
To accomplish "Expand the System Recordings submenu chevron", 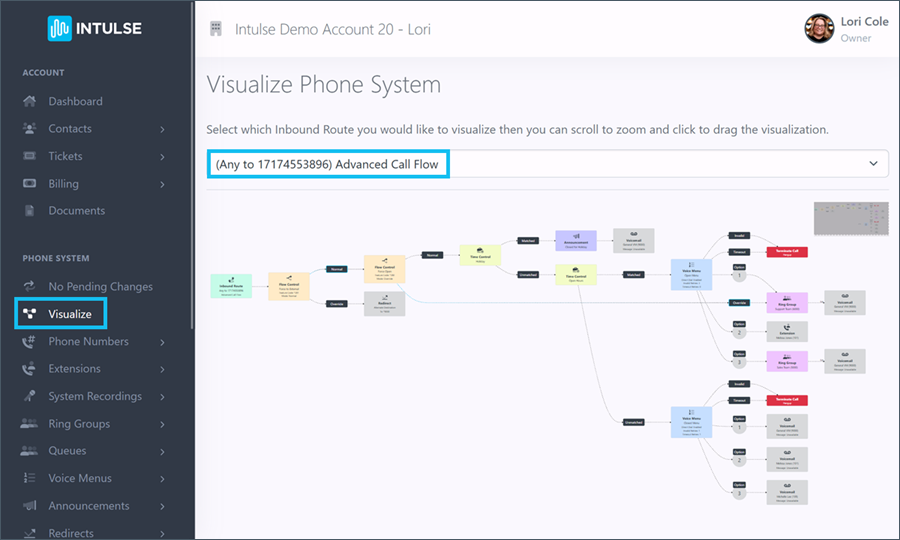I will tap(162, 397).
